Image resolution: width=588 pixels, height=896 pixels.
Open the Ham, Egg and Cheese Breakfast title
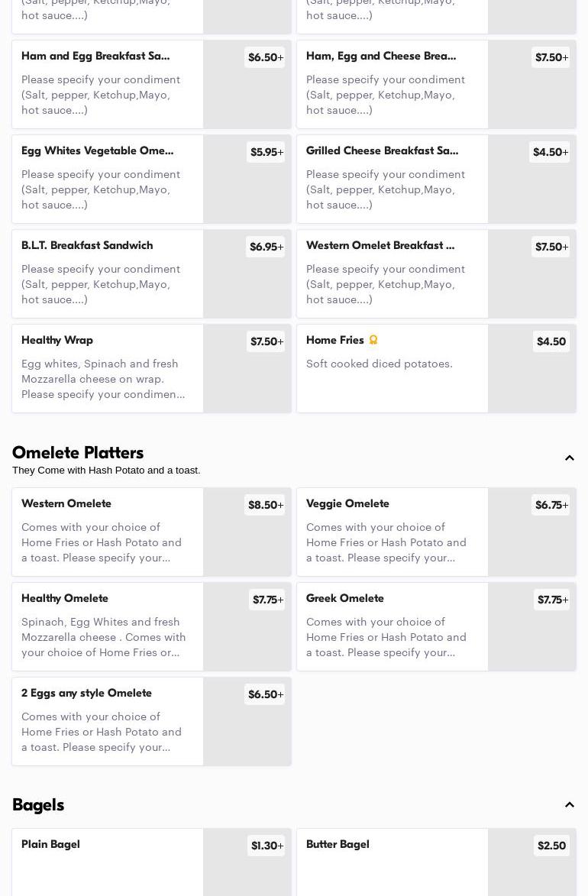click(x=381, y=56)
